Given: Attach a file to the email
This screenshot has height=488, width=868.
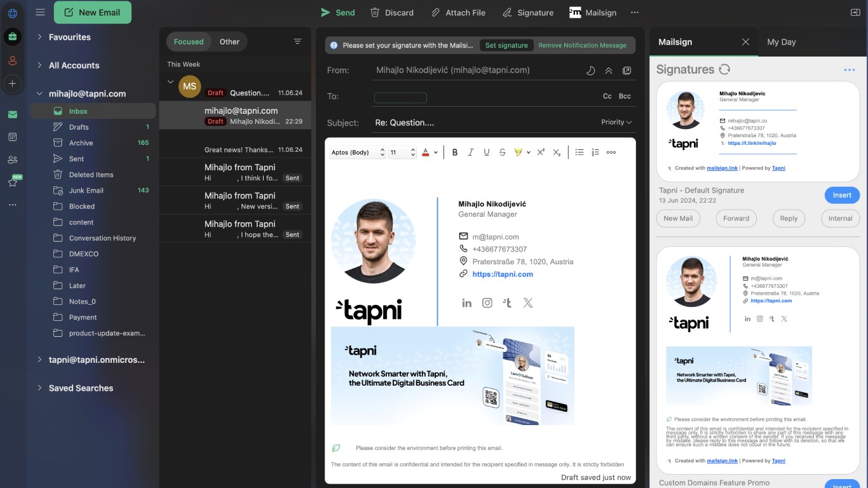Looking at the screenshot, I should tap(458, 13).
